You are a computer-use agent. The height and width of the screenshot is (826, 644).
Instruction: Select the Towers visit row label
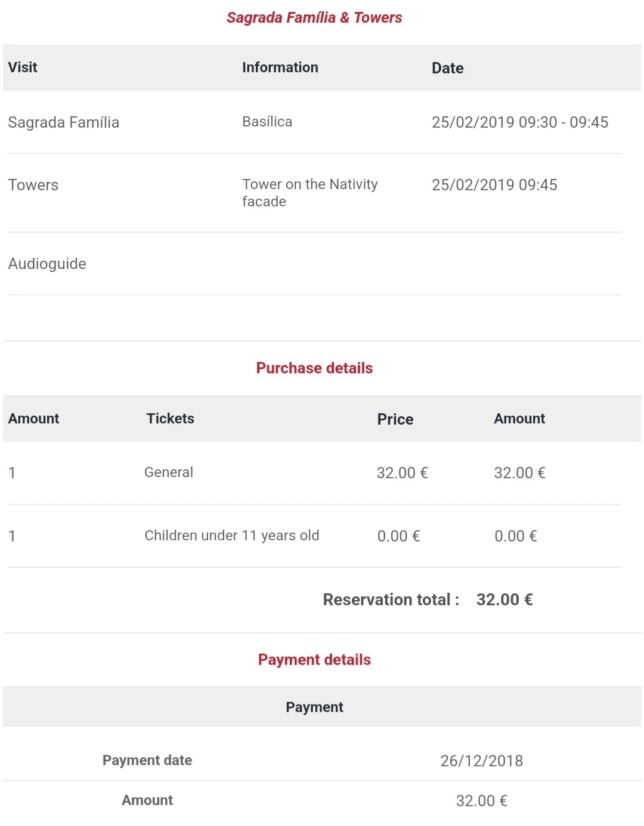tap(33, 185)
